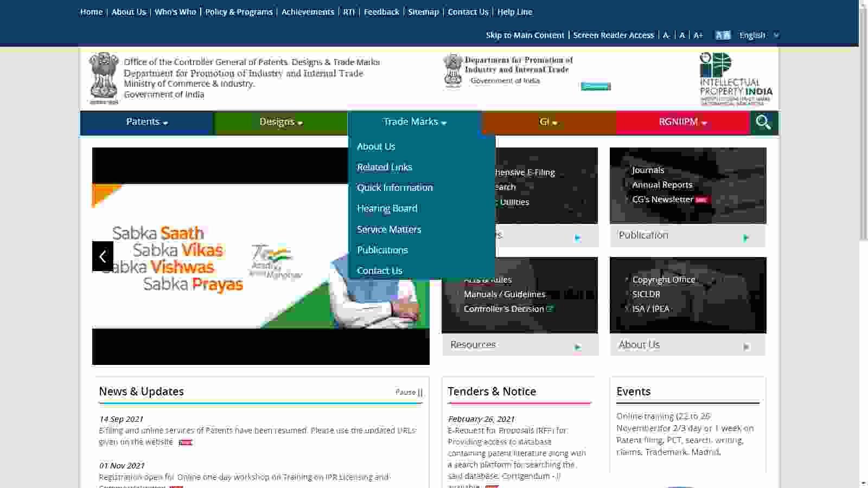The image size is (868, 488).
Task: Pause the News & Updates ticker
Action: click(409, 392)
